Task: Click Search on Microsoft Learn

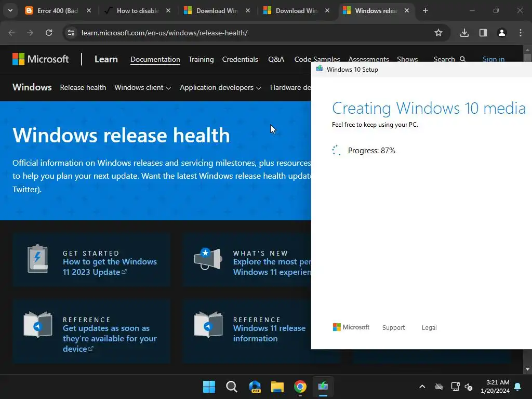Action: point(449,59)
